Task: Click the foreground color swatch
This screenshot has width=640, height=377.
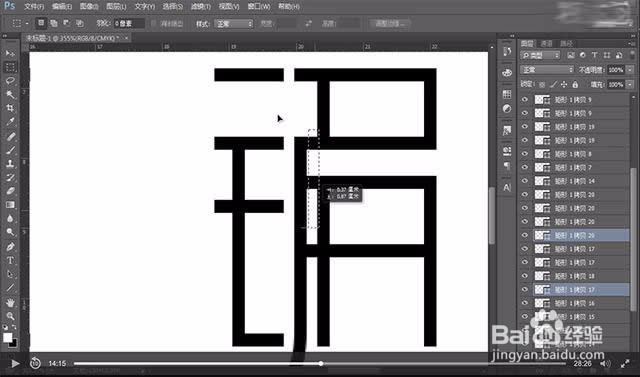Action: (x=7, y=338)
